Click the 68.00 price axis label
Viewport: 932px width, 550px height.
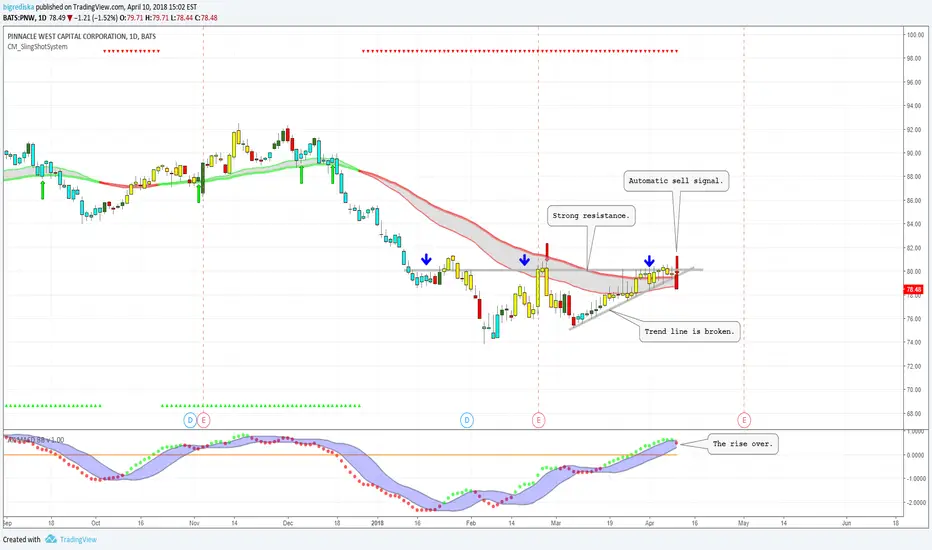click(915, 414)
